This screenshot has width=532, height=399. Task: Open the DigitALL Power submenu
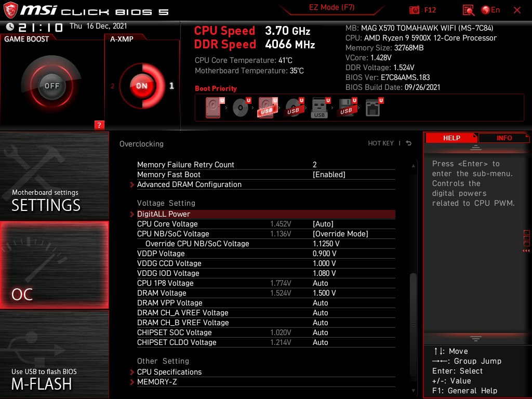tap(164, 214)
